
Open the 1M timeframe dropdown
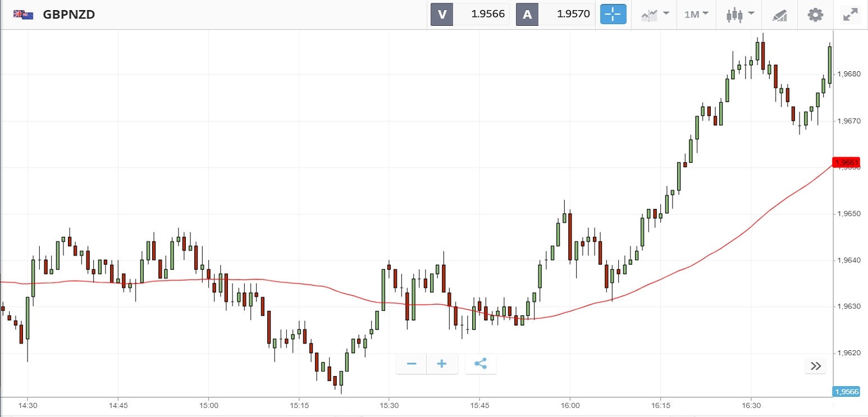[696, 14]
